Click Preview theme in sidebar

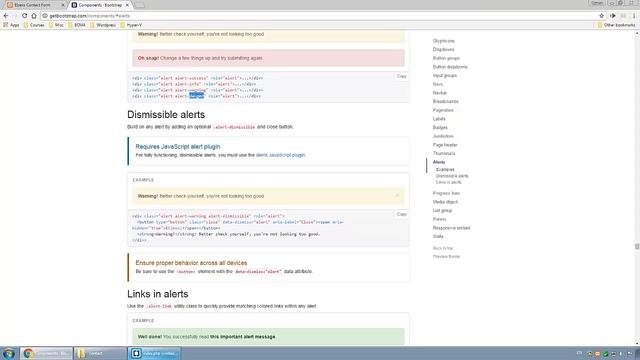coord(447,257)
